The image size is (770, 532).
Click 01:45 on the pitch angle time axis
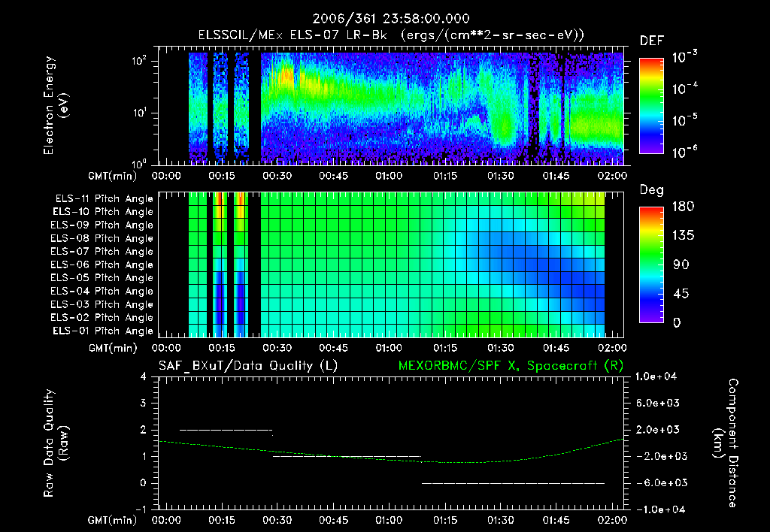coord(556,348)
